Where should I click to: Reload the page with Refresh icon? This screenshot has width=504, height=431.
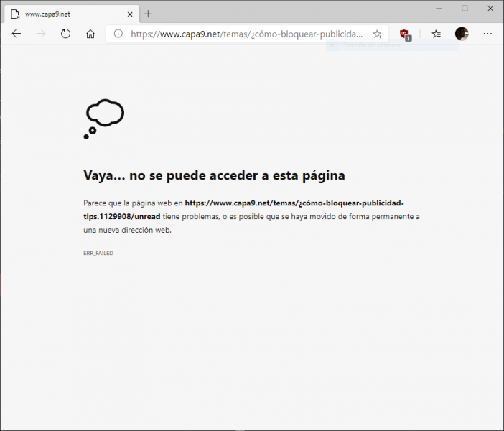tap(65, 34)
